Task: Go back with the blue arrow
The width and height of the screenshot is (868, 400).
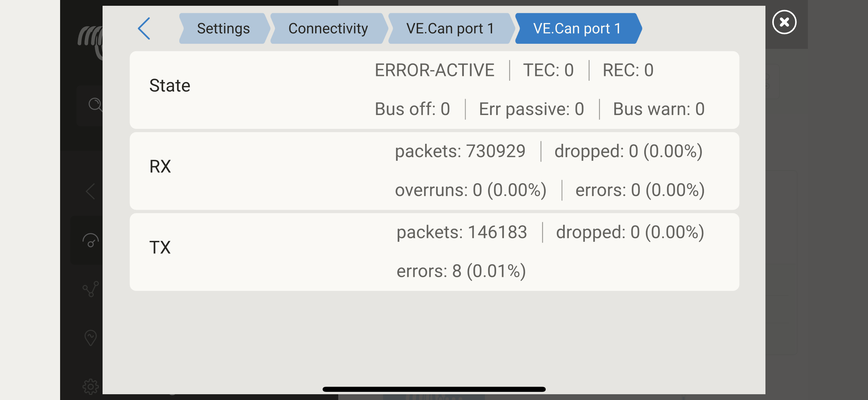Action: [x=144, y=28]
